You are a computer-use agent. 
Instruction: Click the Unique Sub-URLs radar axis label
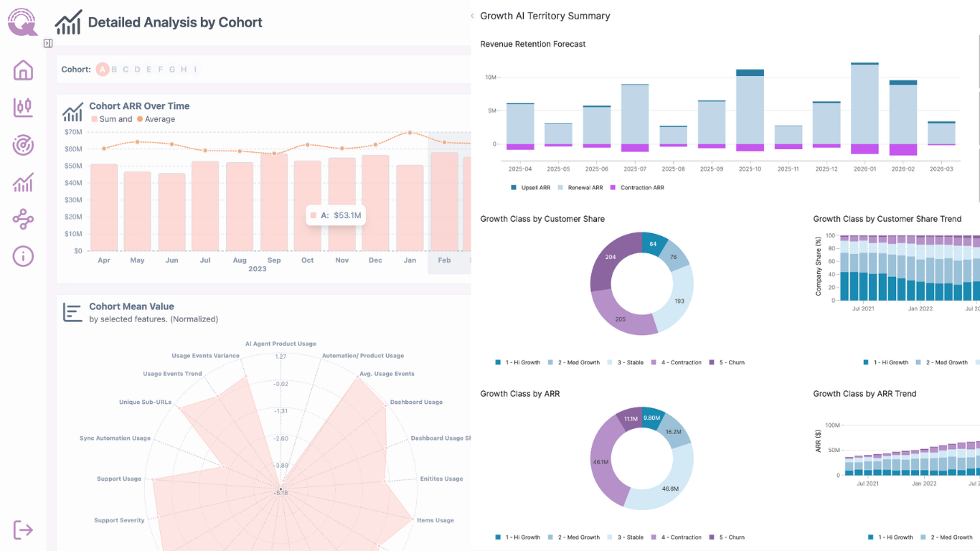click(x=145, y=402)
